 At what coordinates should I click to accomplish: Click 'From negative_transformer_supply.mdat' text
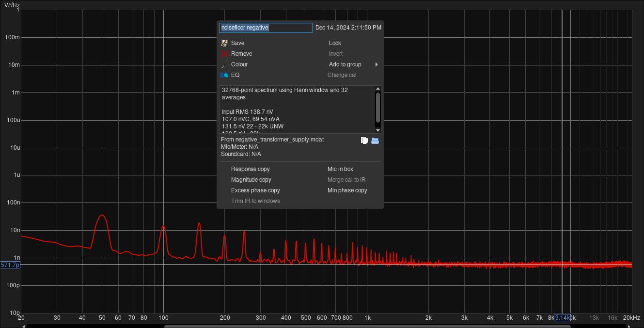click(x=272, y=140)
